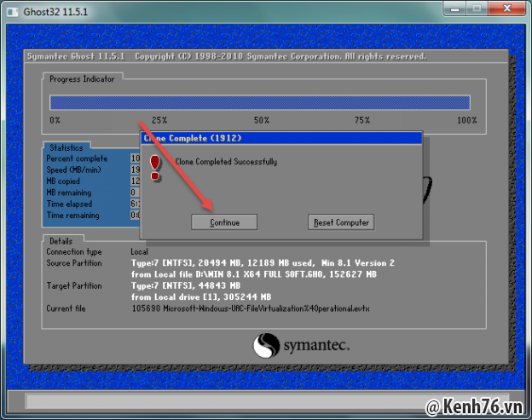The width and height of the screenshot is (532, 420).
Task: Click the 'Connection type' label
Action: coord(74,252)
